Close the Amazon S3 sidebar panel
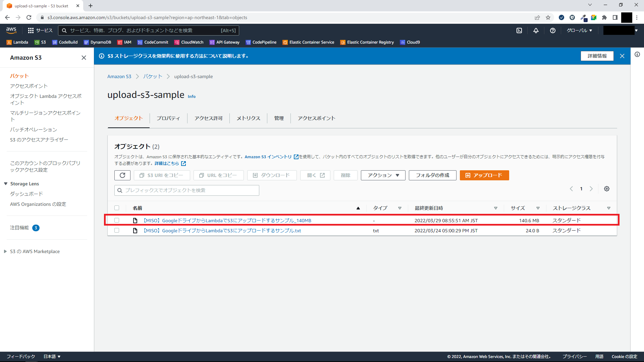Image resolution: width=644 pixels, height=362 pixels. point(84,58)
